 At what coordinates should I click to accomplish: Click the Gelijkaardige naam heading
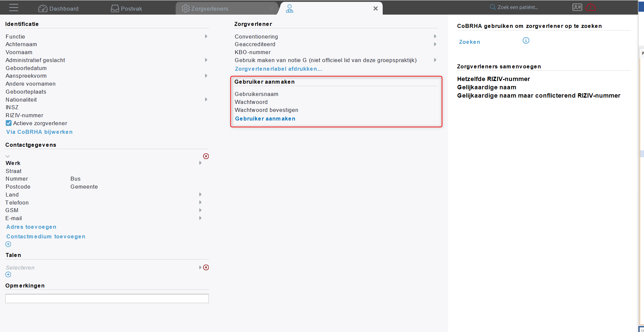coord(486,87)
